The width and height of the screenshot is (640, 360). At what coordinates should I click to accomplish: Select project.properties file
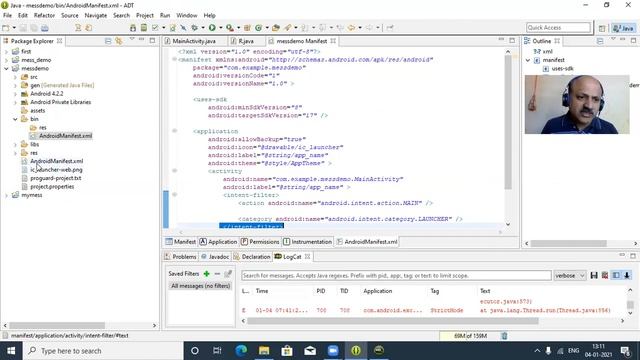[52, 187]
